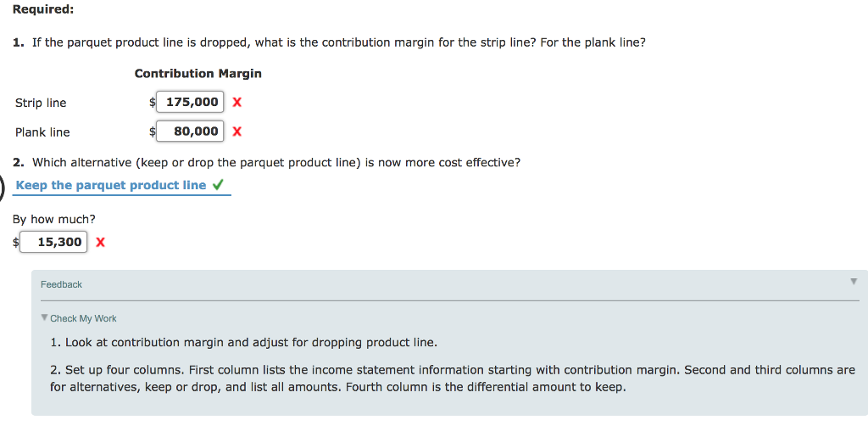Image resolution: width=868 pixels, height=426 pixels.
Task: Click the By how much amount field
Action: click(x=53, y=242)
